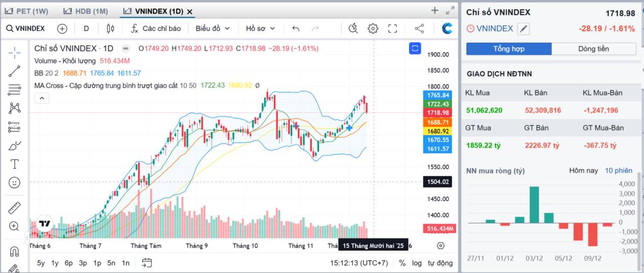Screen dimensions: 644x273
Task: Click the Các chỉ báo indicators button
Action: (x=156, y=28)
